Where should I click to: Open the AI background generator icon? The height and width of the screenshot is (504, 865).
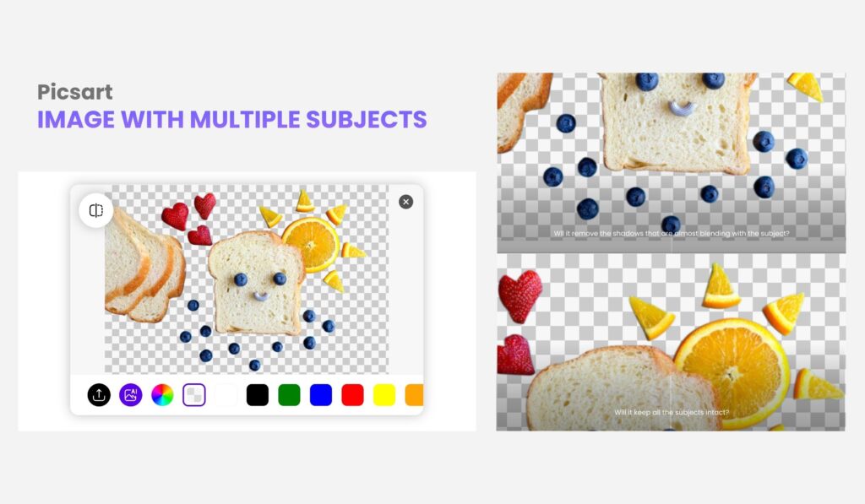tap(131, 395)
